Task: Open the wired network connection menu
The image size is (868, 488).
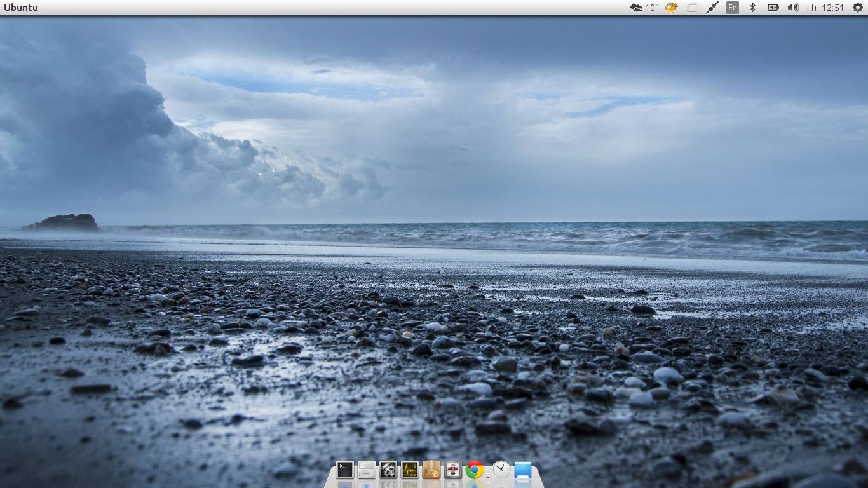Action: click(712, 8)
